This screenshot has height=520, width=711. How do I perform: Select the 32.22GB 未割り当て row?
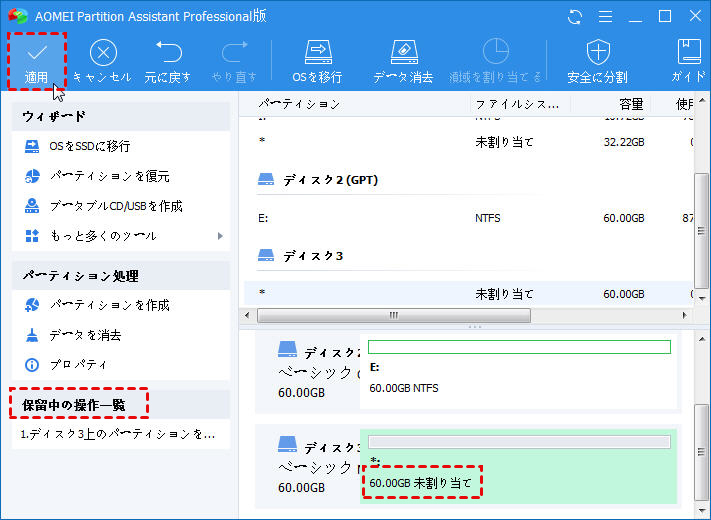click(x=469, y=142)
